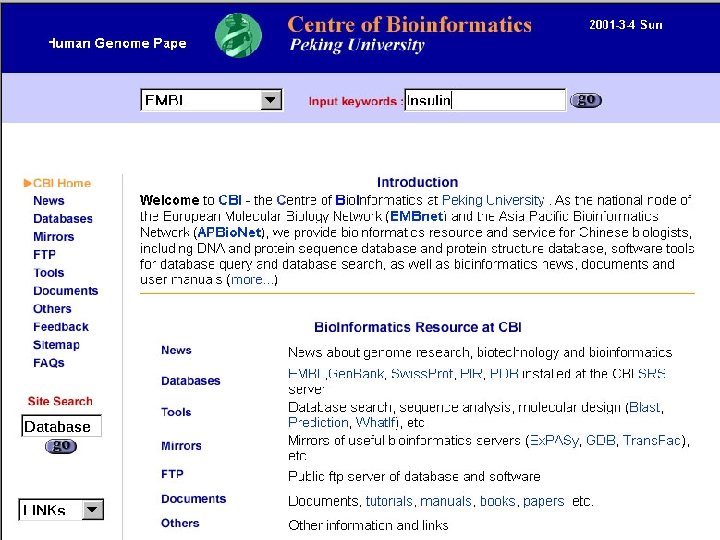720x540 pixels.
Task: Open Others in the resource table
Action: pyautogui.click(x=180, y=523)
